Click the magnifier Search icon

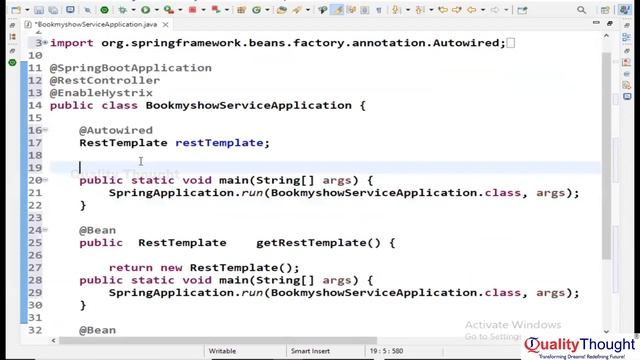coord(581,10)
